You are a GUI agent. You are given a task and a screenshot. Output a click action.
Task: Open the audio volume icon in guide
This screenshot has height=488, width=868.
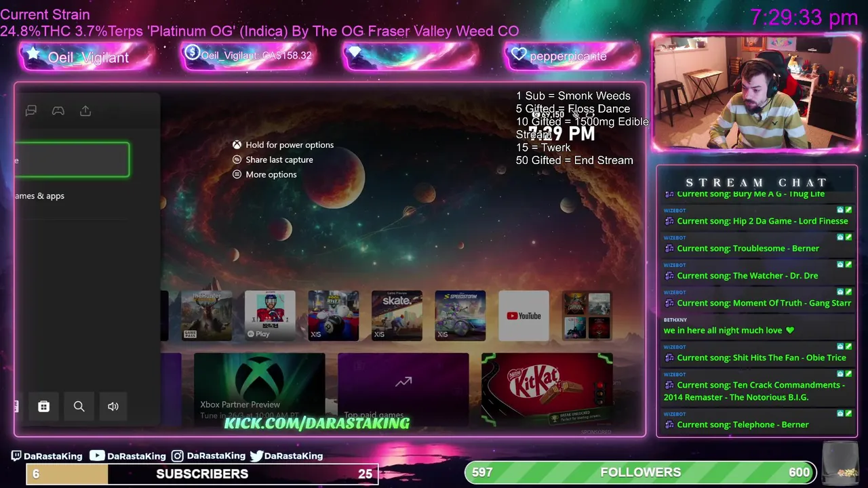click(x=113, y=407)
